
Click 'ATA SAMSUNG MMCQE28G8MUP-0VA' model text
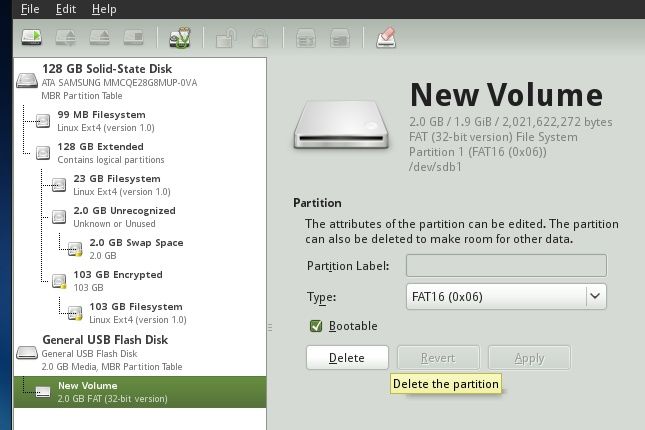pos(119,83)
